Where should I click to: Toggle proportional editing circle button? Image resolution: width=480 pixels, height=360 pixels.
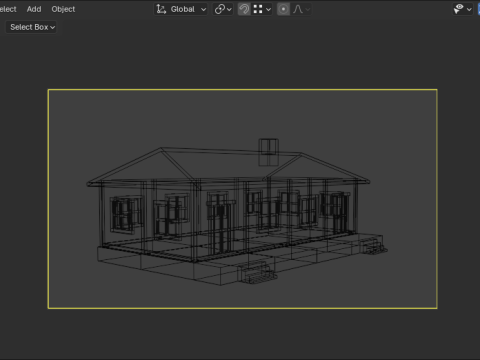point(283,9)
